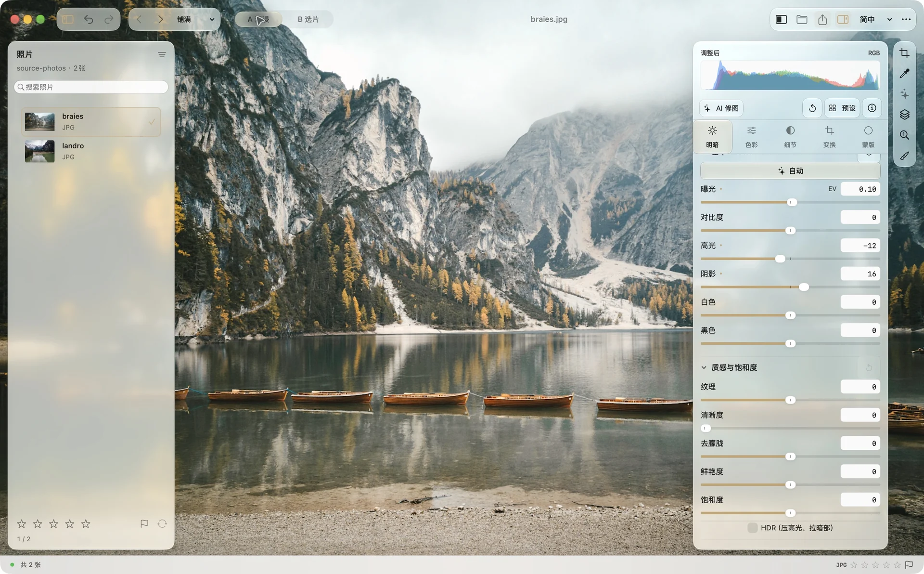Open the layers stack tool
This screenshot has width=924, height=574.
pyautogui.click(x=904, y=115)
